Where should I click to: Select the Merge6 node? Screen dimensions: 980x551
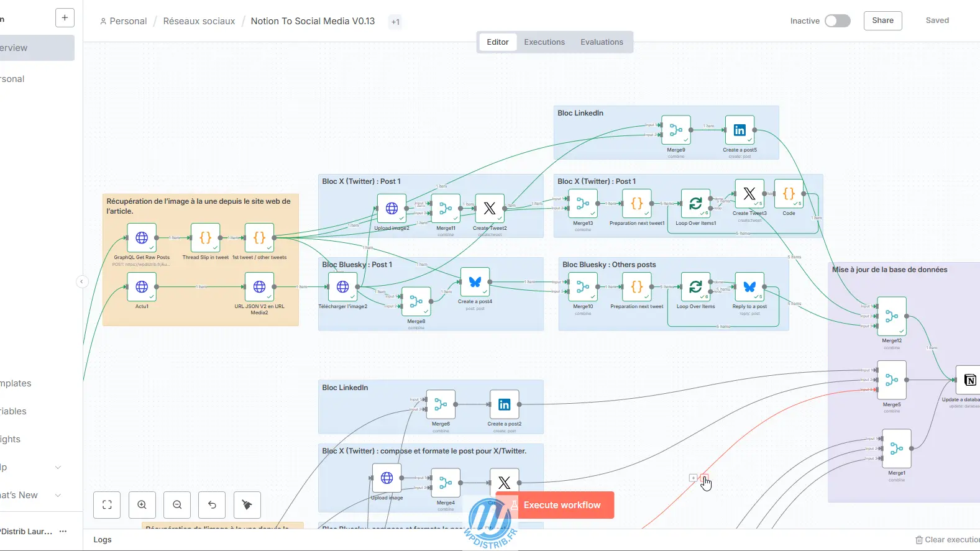pyautogui.click(x=441, y=404)
